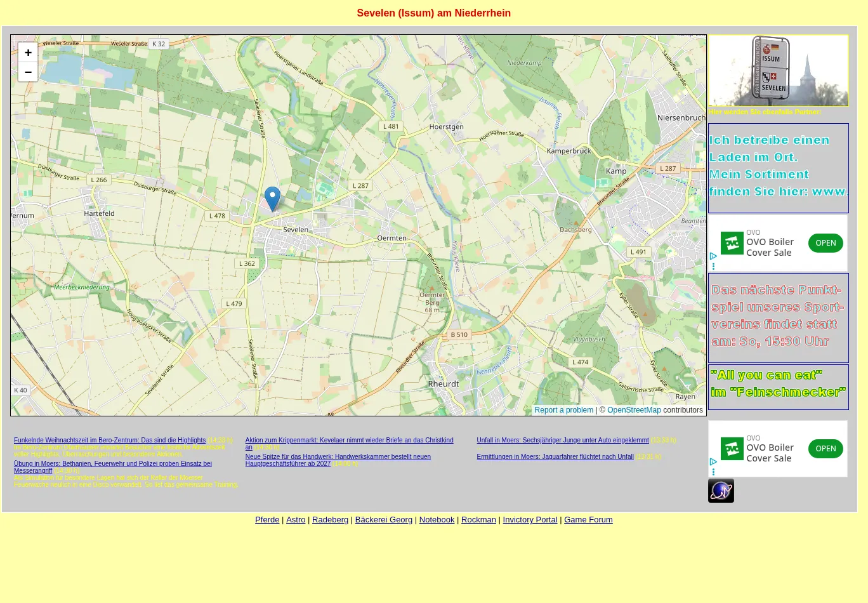This screenshot has width=868, height=603.
Task: Open 'Report a problem' map link
Action: click(563, 410)
